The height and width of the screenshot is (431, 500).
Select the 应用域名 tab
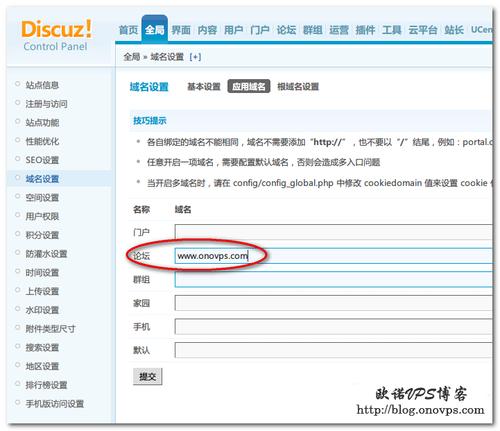pyautogui.click(x=249, y=87)
